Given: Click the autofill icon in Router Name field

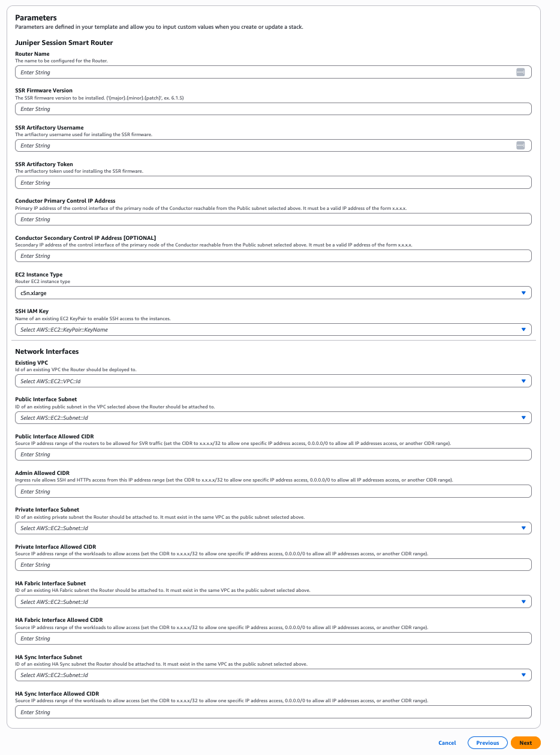Looking at the screenshot, I should point(520,71).
